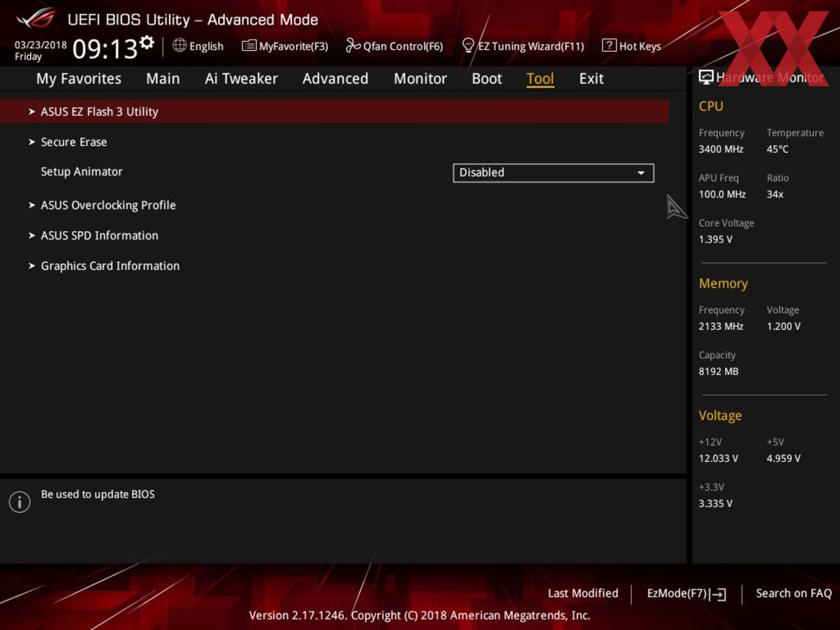Click 'Be used to update BIOS' help text

click(98, 494)
